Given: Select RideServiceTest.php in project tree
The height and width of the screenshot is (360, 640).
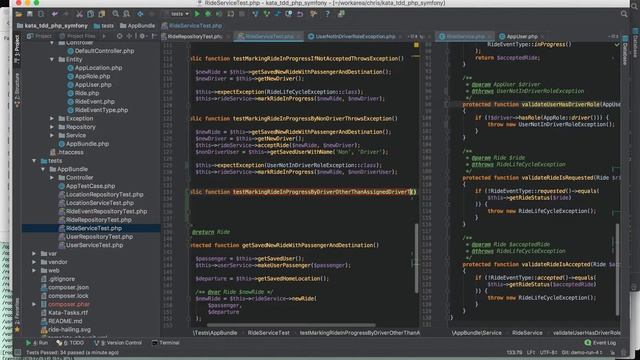Looking at the screenshot, I should coord(90,229).
